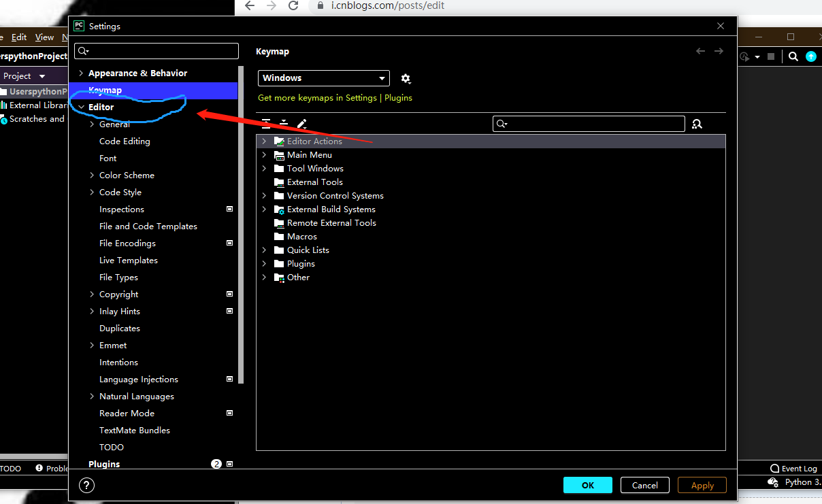This screenshot has height=504, width=822.
Task: Click the cyan update arrow icon
Action: coord(810,57)
